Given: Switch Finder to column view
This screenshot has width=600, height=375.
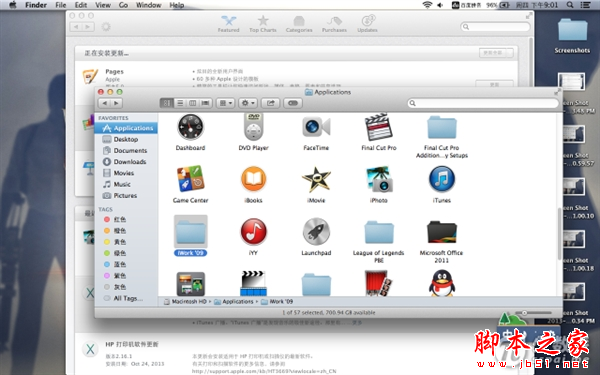Looking at the screenshot, I should (x=192, y=103).
